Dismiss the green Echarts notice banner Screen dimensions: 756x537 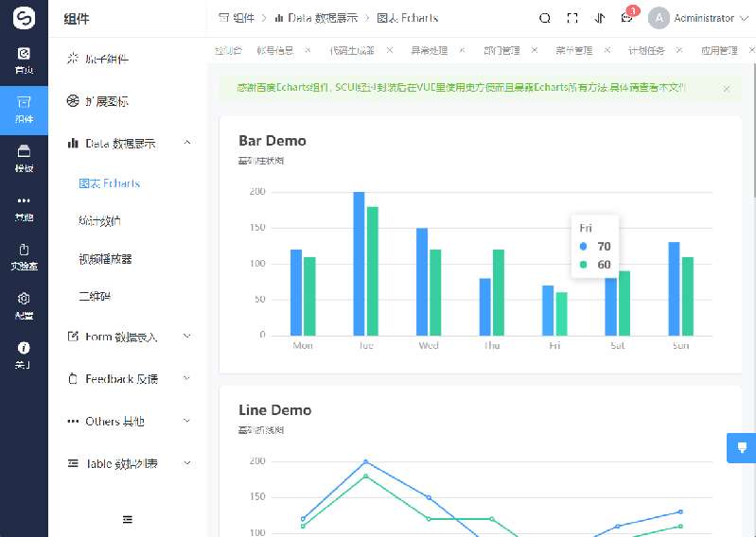[x=727, y=89]
